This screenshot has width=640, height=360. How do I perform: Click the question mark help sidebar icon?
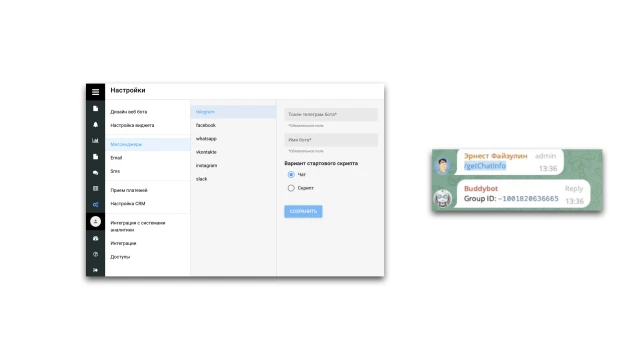95,254
